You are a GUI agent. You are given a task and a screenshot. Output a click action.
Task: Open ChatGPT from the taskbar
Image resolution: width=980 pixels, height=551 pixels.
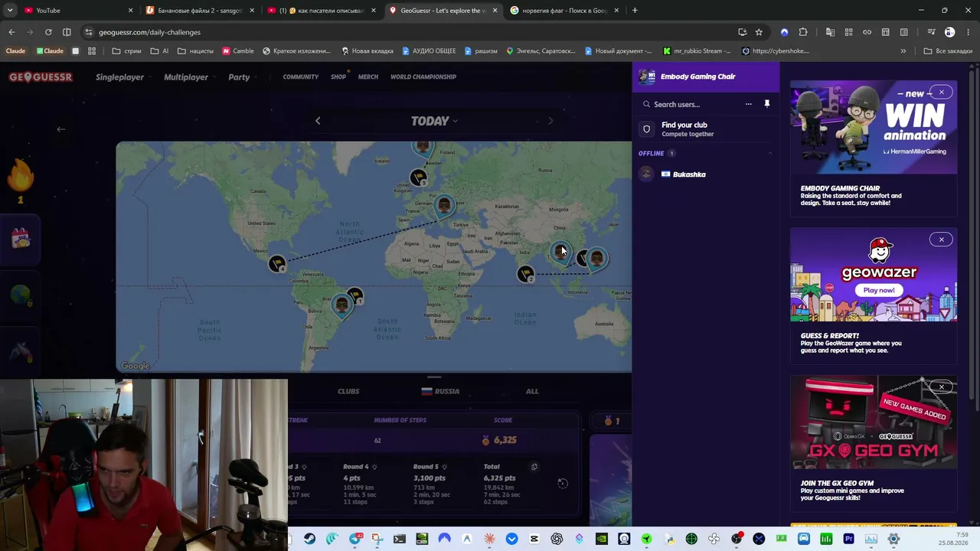(557, 539)
